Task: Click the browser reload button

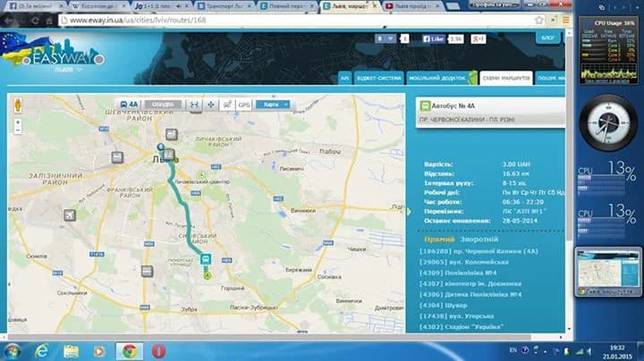Action: click(35, 20)
